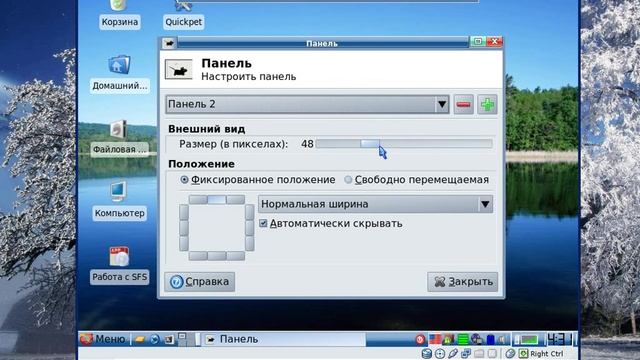640x360 pixels.
Task: Click the Закрыть button
Action: (462, 282)
